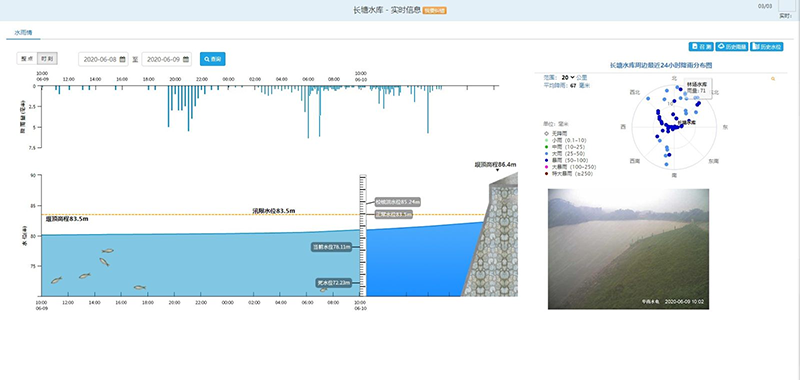
Task: Click the history water level button
Action: pos(767,47)
